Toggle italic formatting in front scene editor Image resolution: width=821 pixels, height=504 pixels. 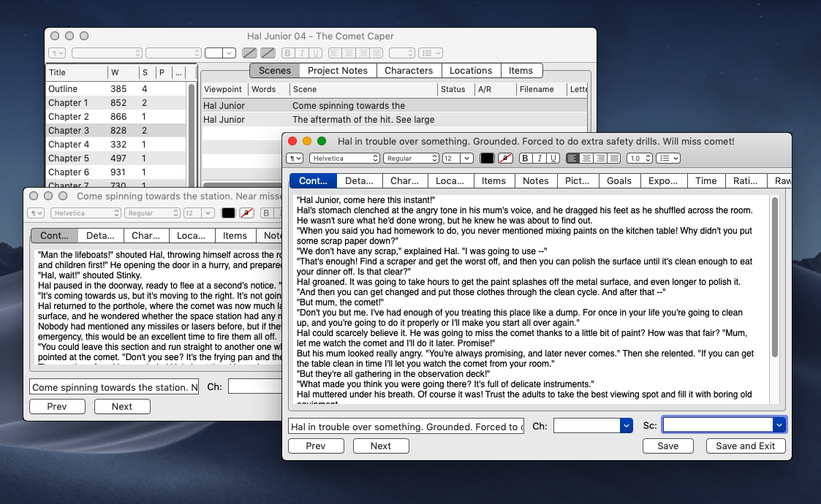coord(540,158)
